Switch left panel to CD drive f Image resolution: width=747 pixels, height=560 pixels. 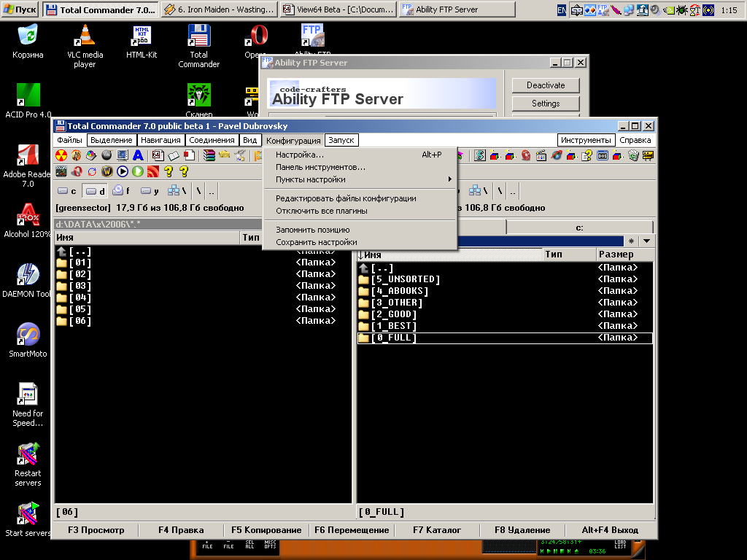click(121, 191)
